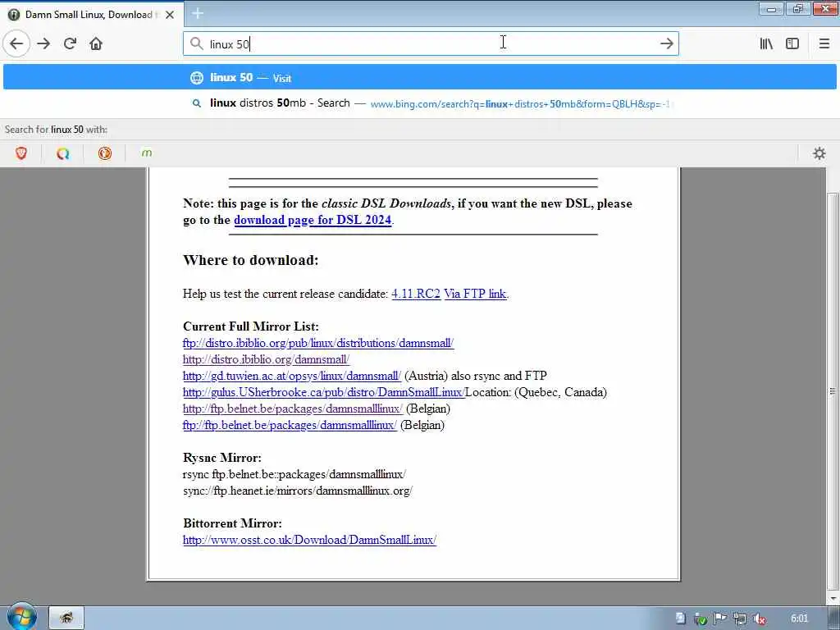Choose the 'linux 50 — Visit' suggestion
The height and width of the screenshot is (630, 840).
419,78
